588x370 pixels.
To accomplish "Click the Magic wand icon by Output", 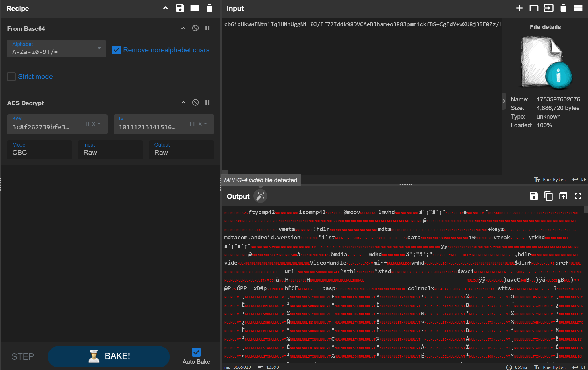I will [x=260, y=196].
